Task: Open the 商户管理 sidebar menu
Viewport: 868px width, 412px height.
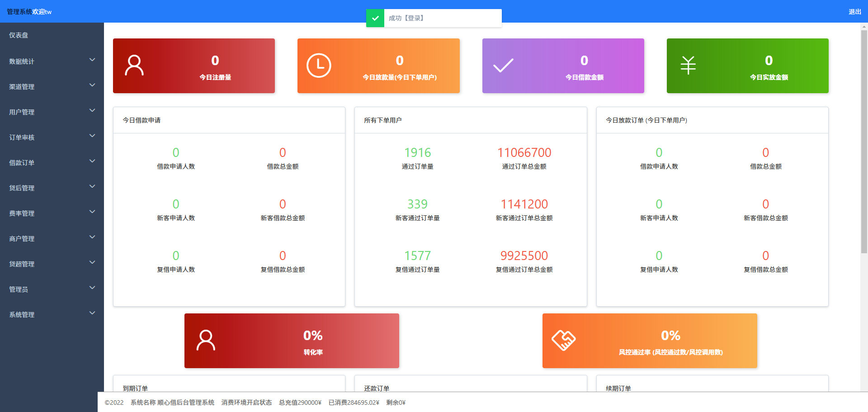Action: point(52,238)
